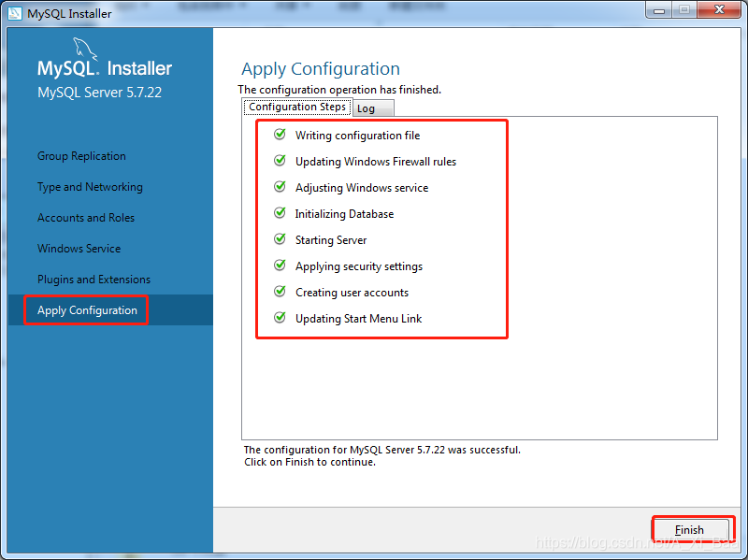Switch to the Log tab
748x560 pixels.
tap(373, 108)
